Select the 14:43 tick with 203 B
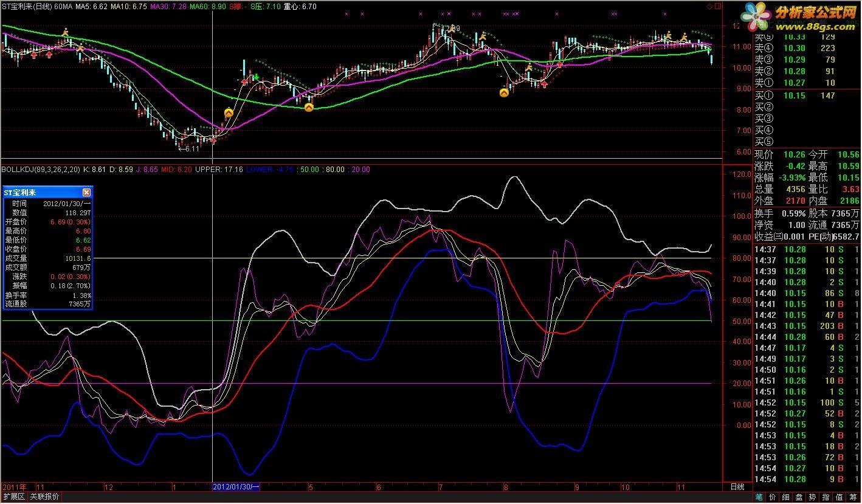 807,326
